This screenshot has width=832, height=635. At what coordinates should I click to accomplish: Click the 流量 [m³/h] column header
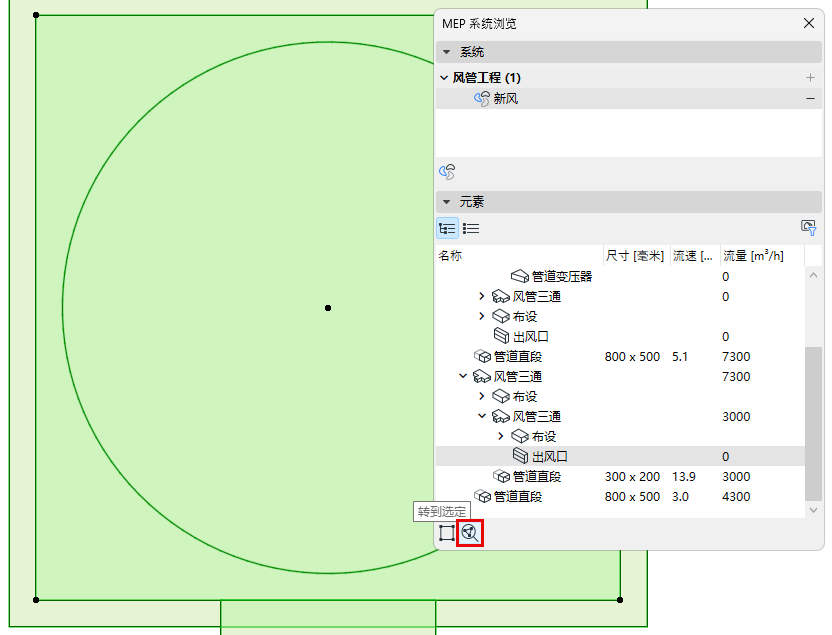pos(762,256)
